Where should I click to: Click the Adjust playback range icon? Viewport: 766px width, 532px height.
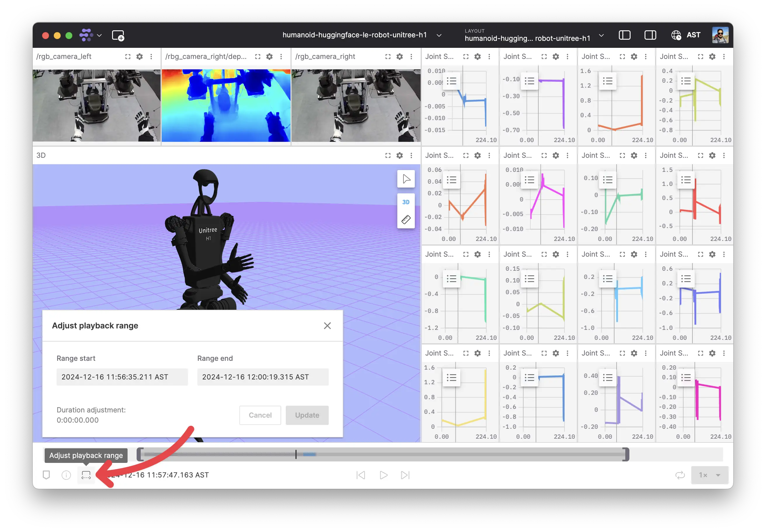86,475
